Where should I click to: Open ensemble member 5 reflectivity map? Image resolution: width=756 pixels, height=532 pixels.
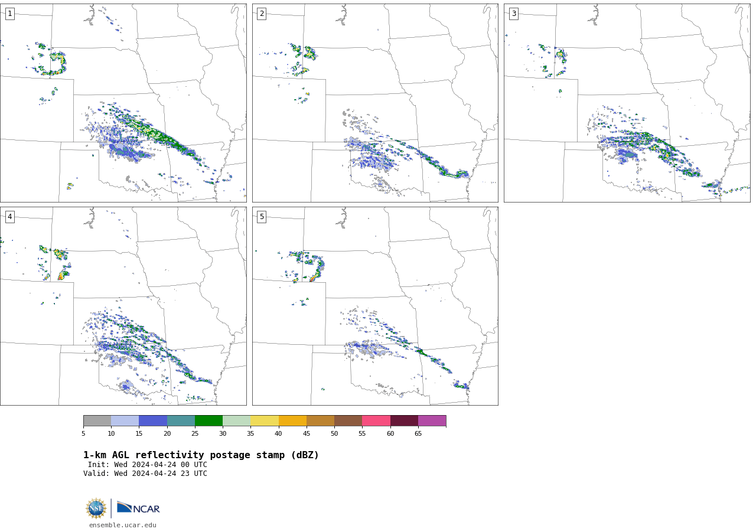[x=375, y=306]
